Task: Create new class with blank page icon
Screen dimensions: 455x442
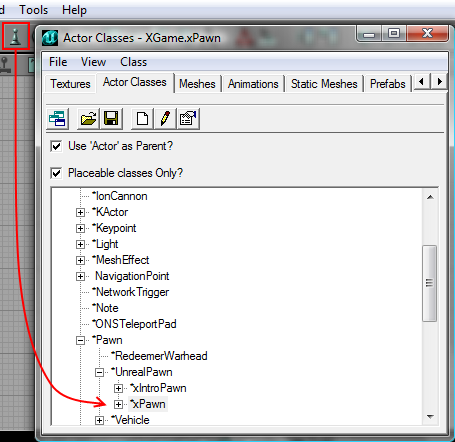Action: pos(142,119)
